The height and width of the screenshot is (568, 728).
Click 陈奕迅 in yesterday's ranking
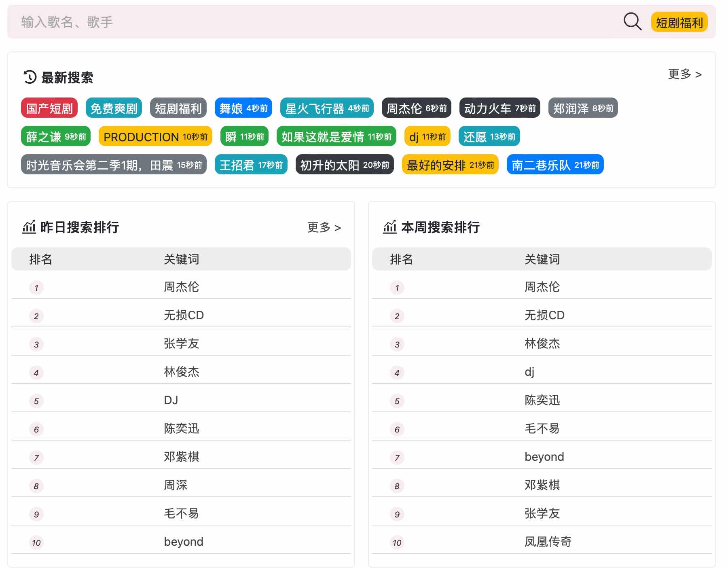[x=181, y=428]
